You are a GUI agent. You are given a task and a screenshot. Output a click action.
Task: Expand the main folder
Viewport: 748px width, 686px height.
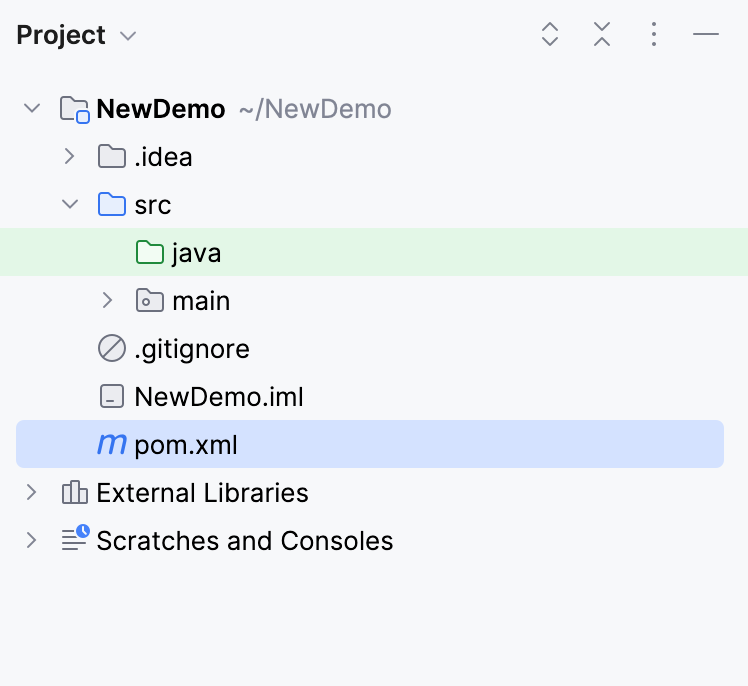point(108,300)
